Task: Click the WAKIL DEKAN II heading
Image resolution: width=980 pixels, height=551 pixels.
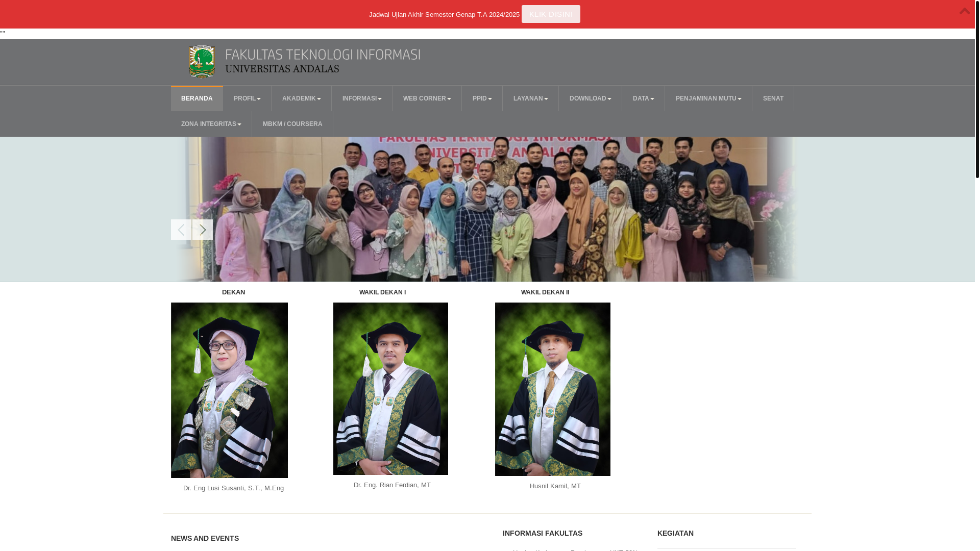Action: 545,292
